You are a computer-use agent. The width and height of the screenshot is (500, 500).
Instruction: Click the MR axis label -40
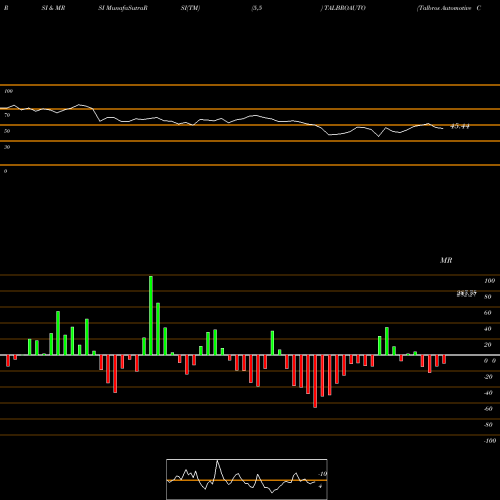coord(488,393)
